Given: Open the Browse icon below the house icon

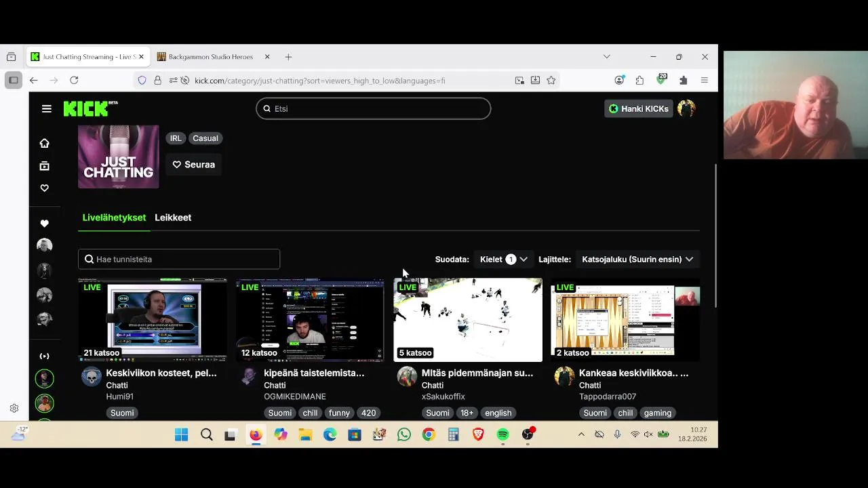Looking at the screenshot, I should (44, 165).
